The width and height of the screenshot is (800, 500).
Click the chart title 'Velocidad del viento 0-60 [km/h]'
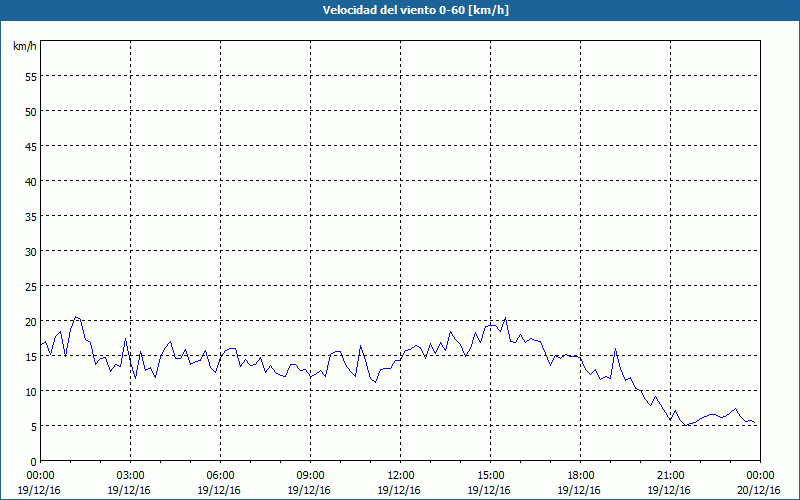pos(416,10)
